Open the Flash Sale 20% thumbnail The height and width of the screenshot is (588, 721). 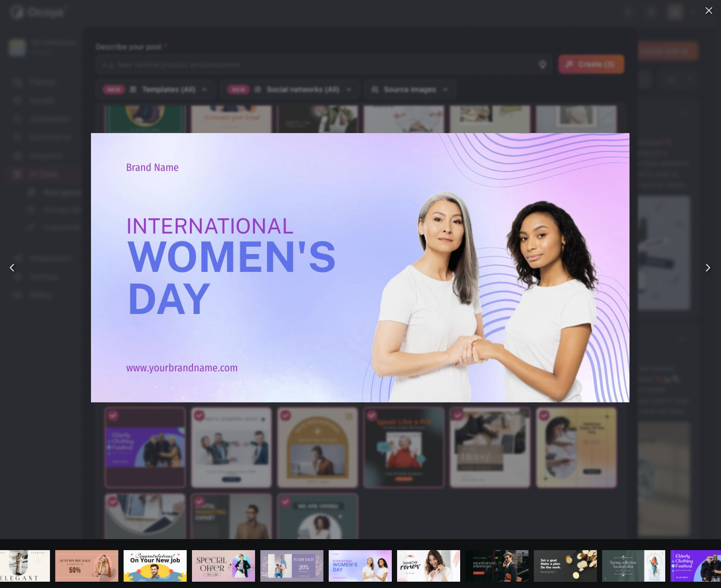(x=292, y=566)
